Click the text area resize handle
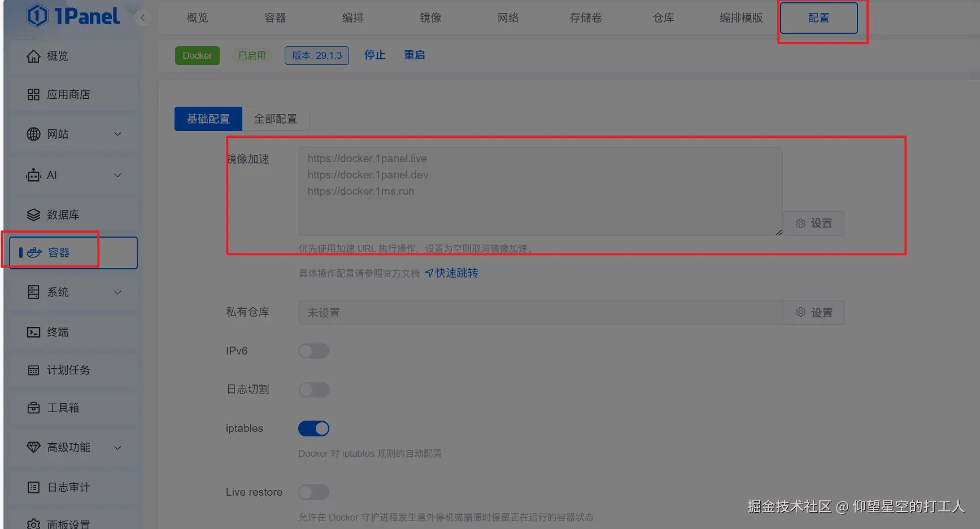Image resolution: width=980 pixels, height=529 pixels. click(x=779, y=232)
